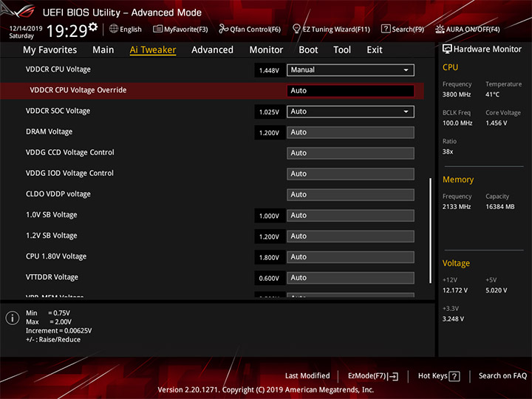Click the 1.025V value readout
Viewport: 532px width, 399px height.
click(269, 112)
